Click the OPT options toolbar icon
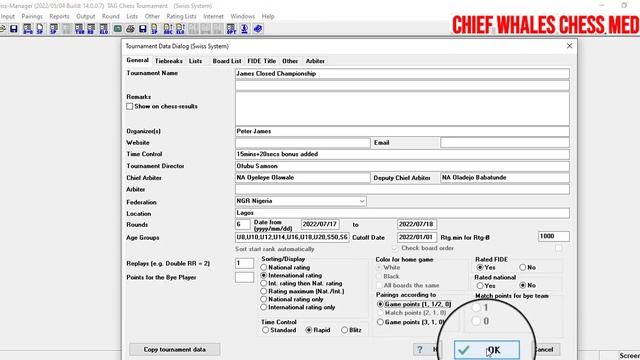 tap(231, 29)
